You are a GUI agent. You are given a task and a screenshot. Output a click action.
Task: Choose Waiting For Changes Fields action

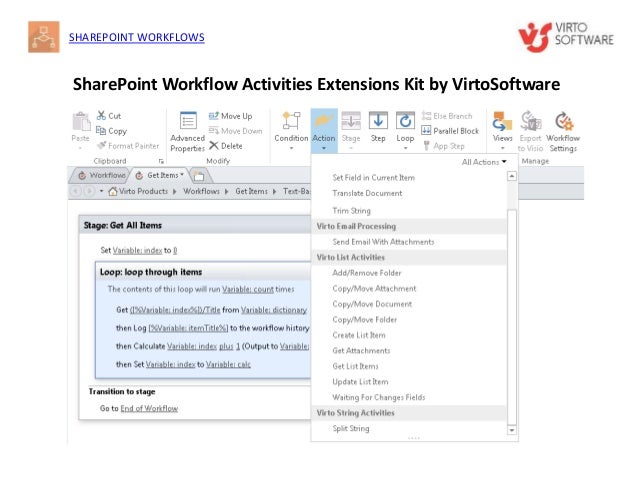coord(378,397)
